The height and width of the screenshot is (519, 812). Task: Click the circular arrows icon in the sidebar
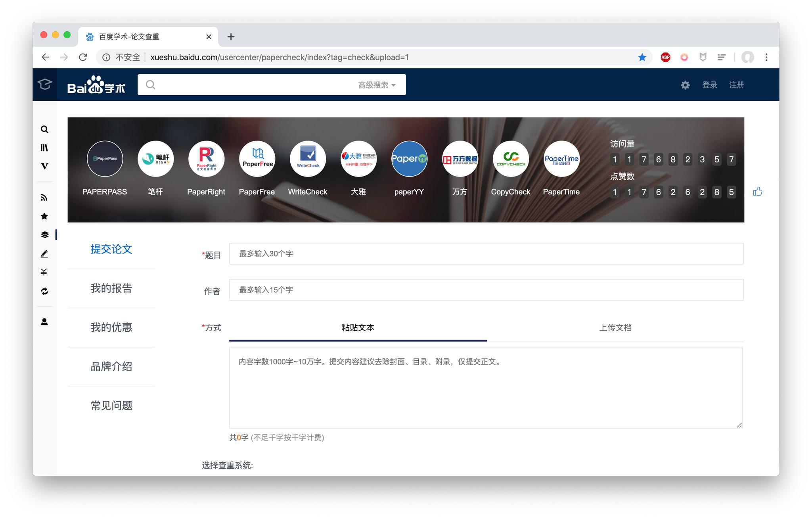point(44,291)
